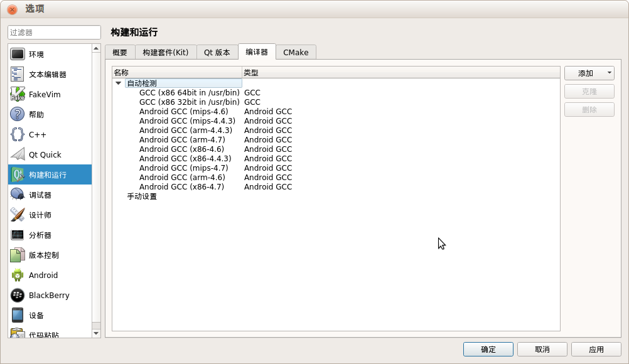This screenshot has width=629, height=364.
Task: Sort by the 类型 column header
Action: 401,73
